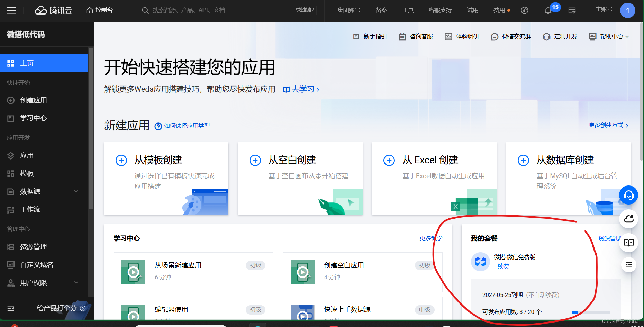
Task: Open 资源管理 link in 我的套餐
Action: coord(609,238)
